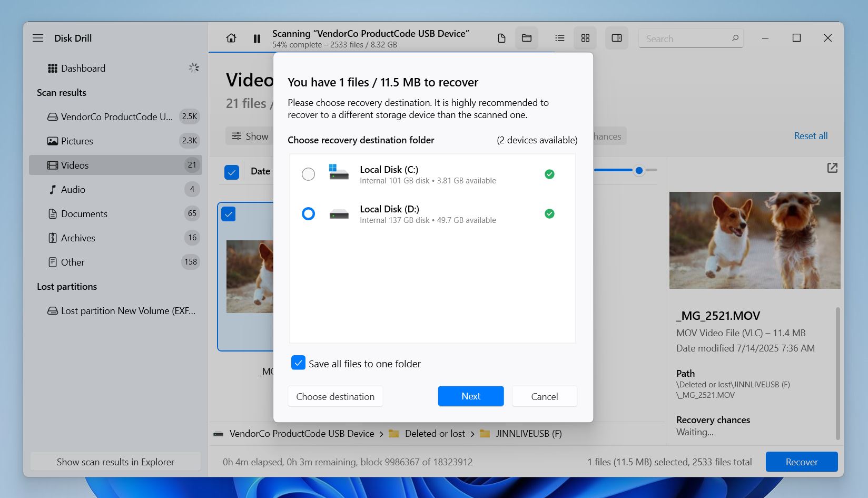Toggle the select-all checkbox beside Date
The height and width of the screenshot is (498, 868).
tap(232, 172)
